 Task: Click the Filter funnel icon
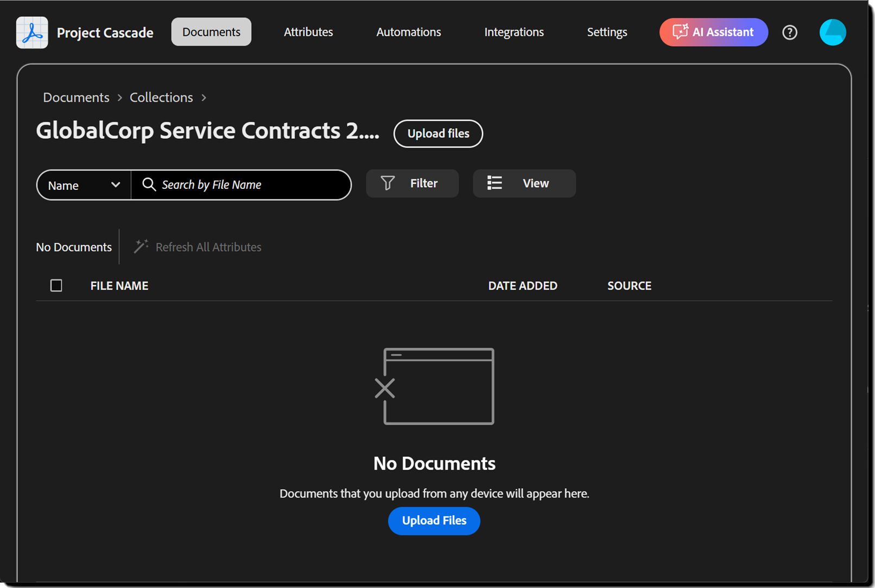(x=387, y=183)
